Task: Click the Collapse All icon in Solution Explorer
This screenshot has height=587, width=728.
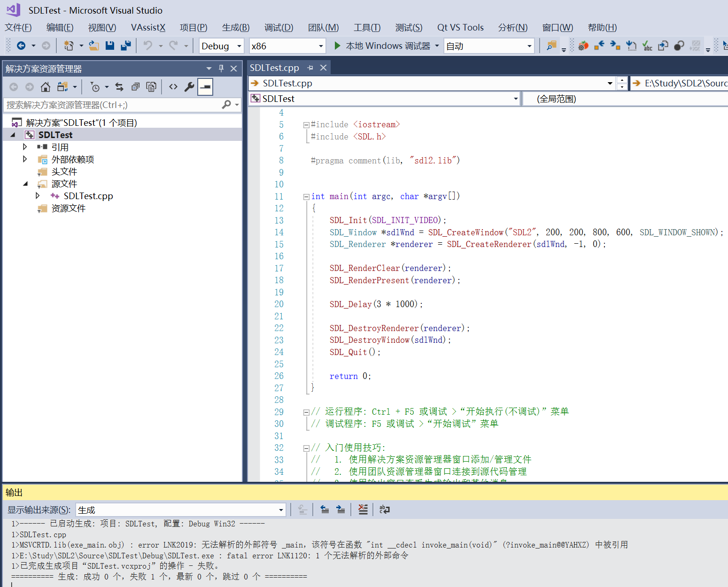Action: click(135, 86)
